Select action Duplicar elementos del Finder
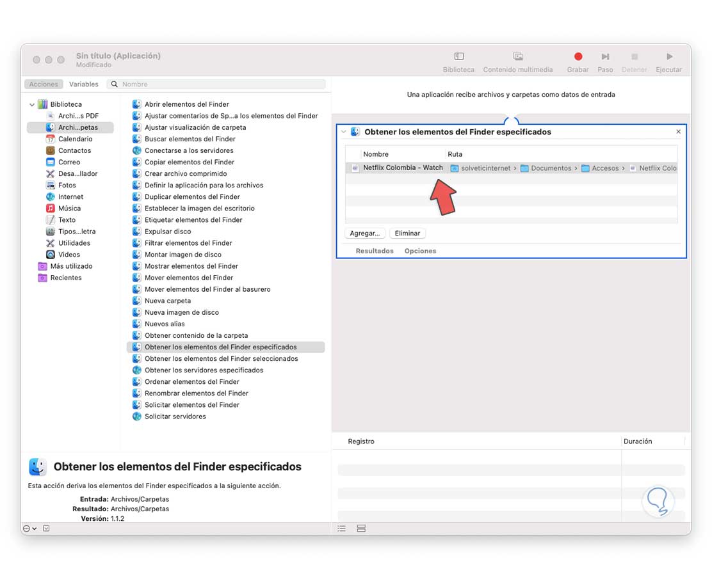 coord(186,197)
